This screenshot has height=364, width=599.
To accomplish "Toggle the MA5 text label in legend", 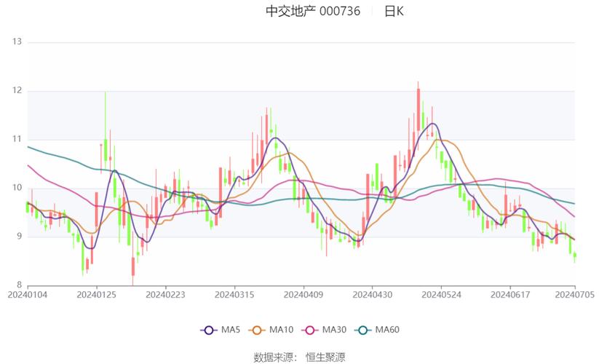I will tap(231, 330).
